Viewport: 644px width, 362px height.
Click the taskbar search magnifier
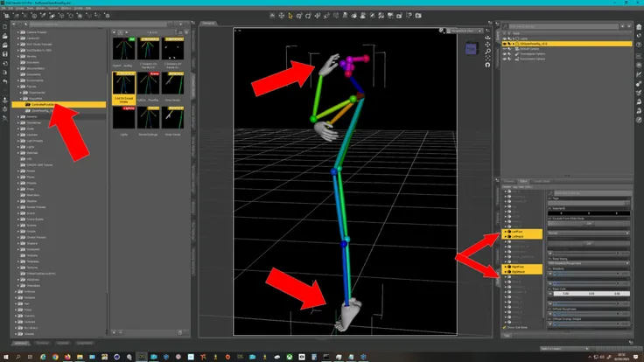point(18,357)
